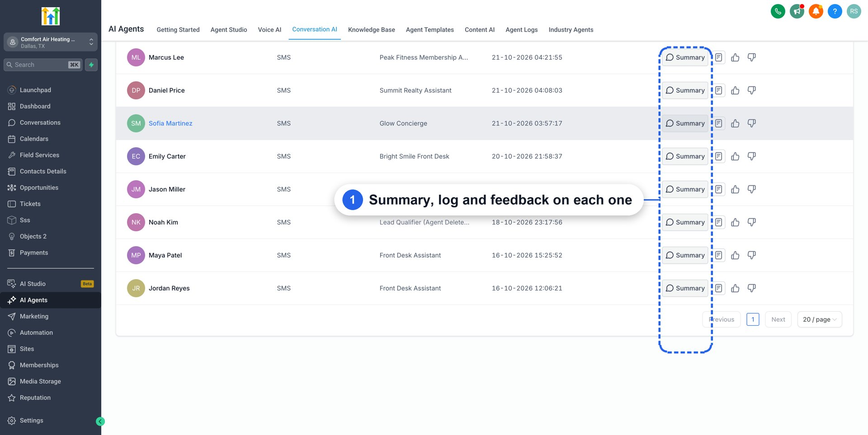Collapse the sidebar with the green arrow
This screenshot has width=868, height=435.
point(100,421)
